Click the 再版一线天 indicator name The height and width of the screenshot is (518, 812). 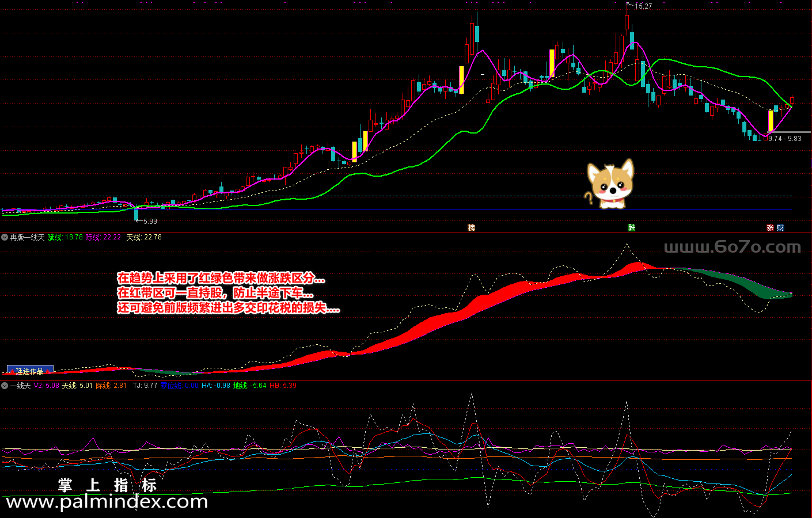point(27,237)
